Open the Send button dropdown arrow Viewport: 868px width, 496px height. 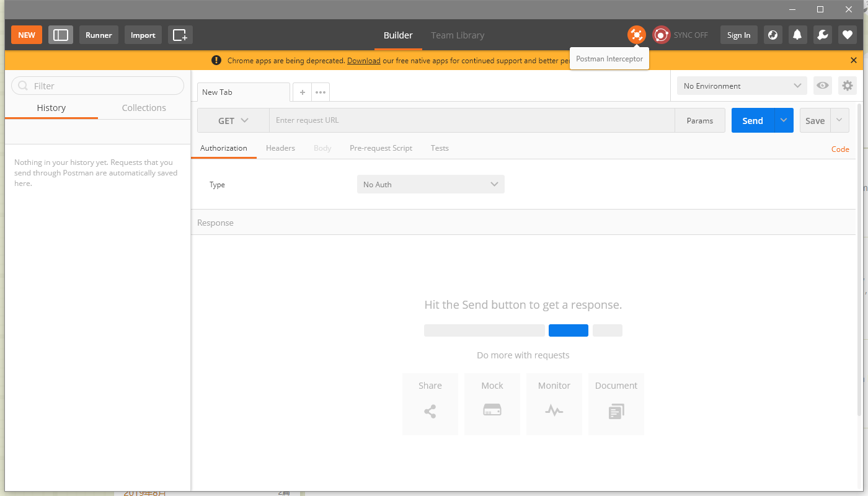click(784, 120)
